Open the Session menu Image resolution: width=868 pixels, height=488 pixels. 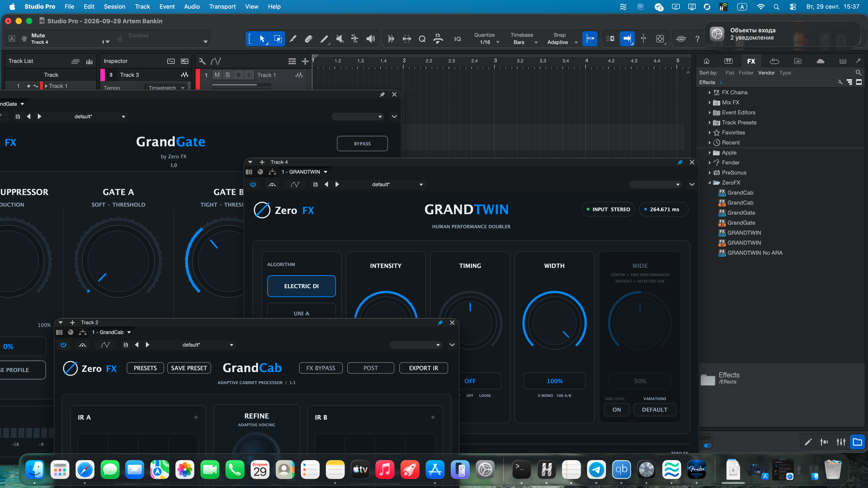click(114, 7)
